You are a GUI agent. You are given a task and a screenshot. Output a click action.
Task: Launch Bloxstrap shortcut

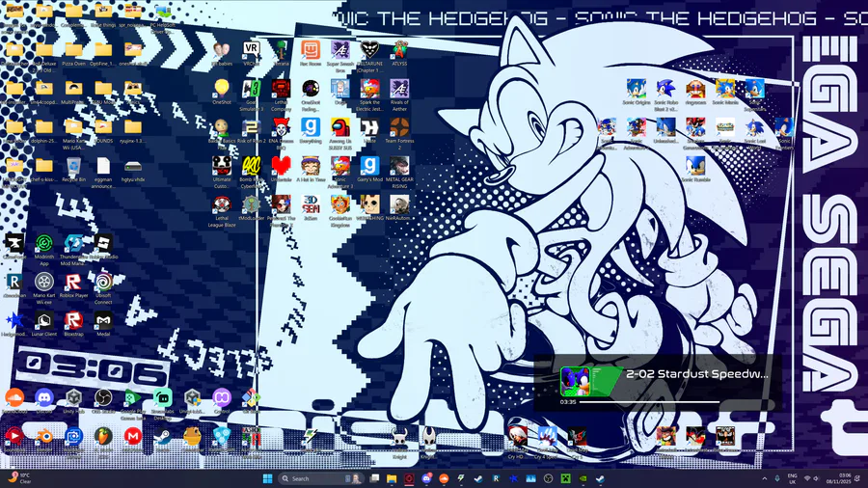[x=73, y=323]
